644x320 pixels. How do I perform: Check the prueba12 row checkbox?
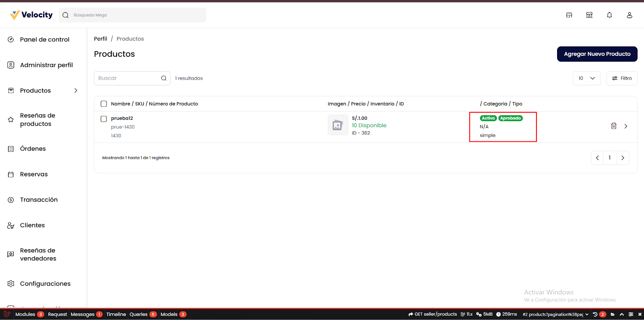coord(104,119)
